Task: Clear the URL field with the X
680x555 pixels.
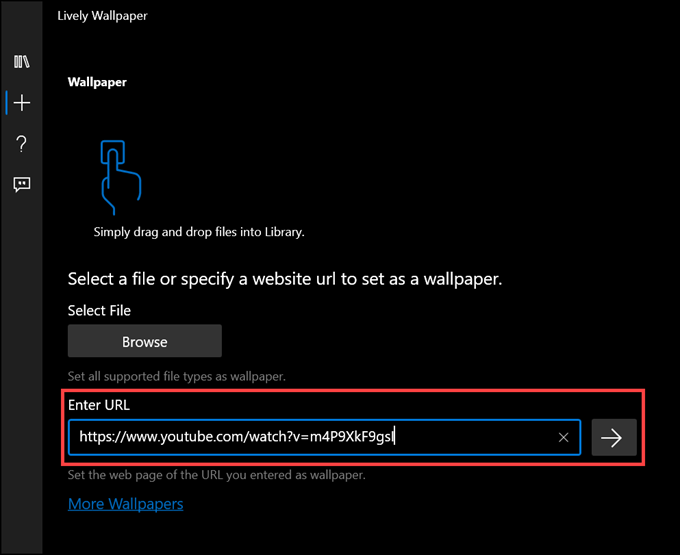Action: [x=563, y=437]
